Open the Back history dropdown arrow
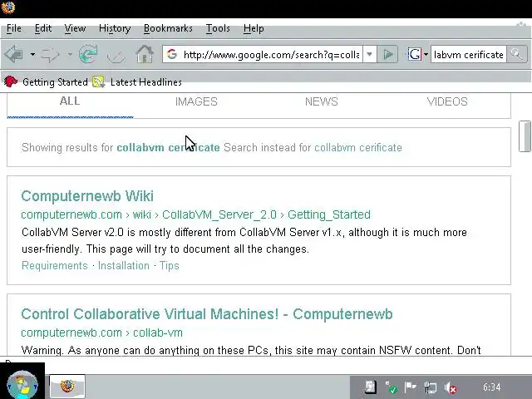 click(32, 54)
